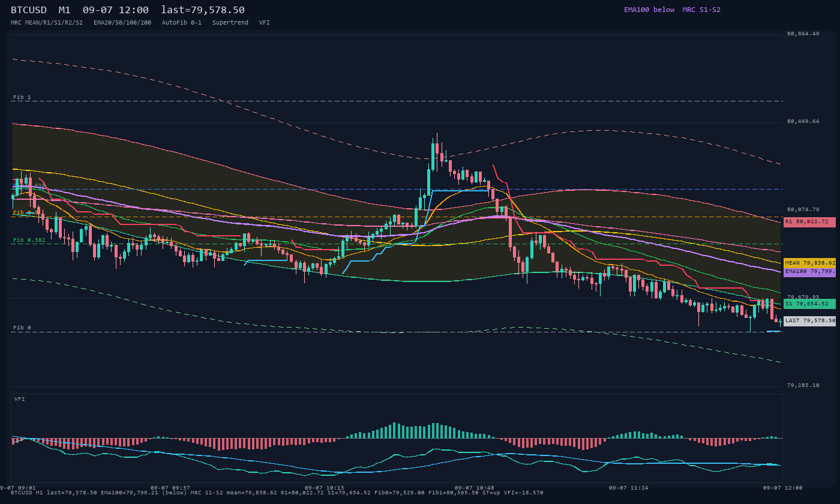
Task: Select the Supertrend legend label
Action: click(230, 23)
